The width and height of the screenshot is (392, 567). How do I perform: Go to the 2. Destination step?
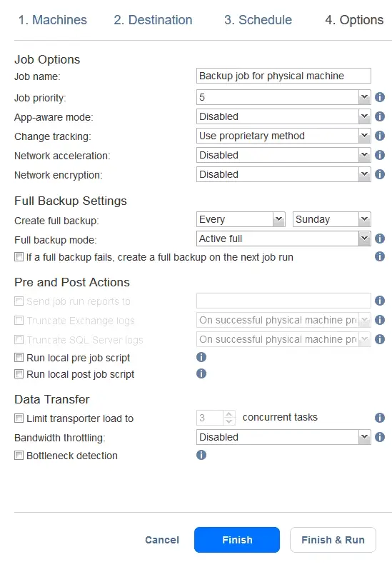pyautogui.click(x=153, y=20)
